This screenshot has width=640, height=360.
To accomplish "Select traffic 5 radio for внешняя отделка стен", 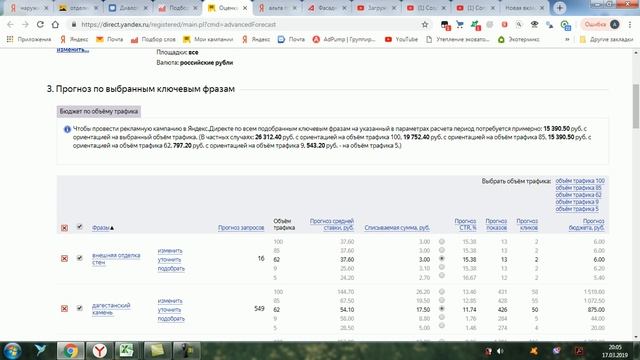I will (x=442, y=276).
